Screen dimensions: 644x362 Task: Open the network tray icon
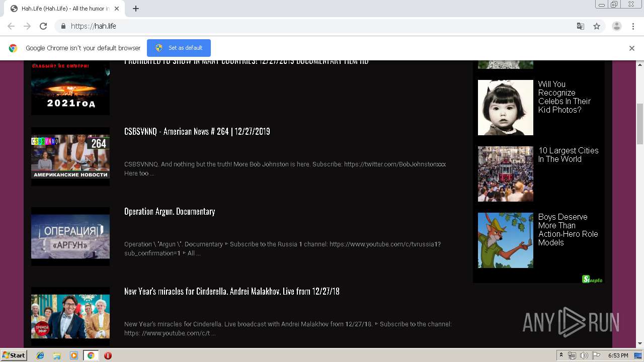(x=572, y=355)
